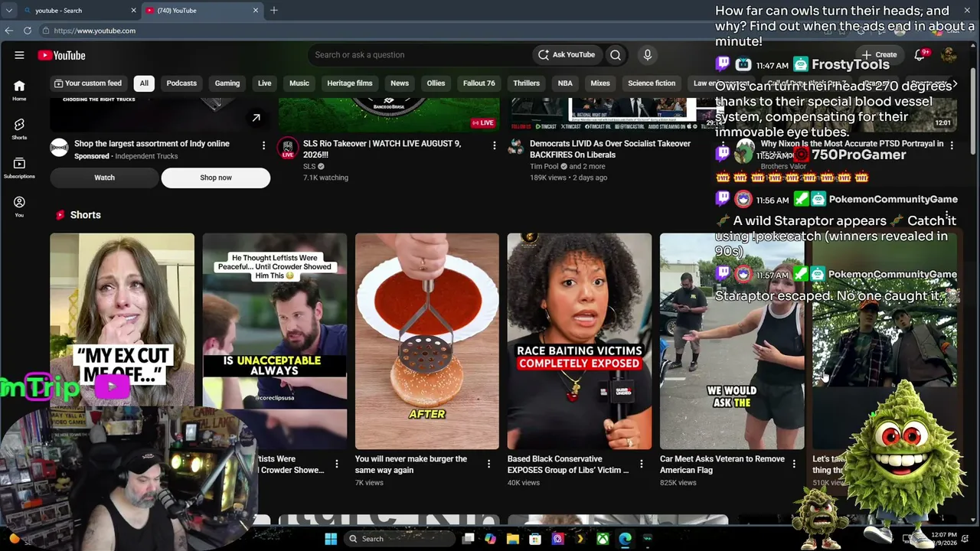Open Shorts from the sidebar
The image size is (980, 551).
(x=19, y=129)
